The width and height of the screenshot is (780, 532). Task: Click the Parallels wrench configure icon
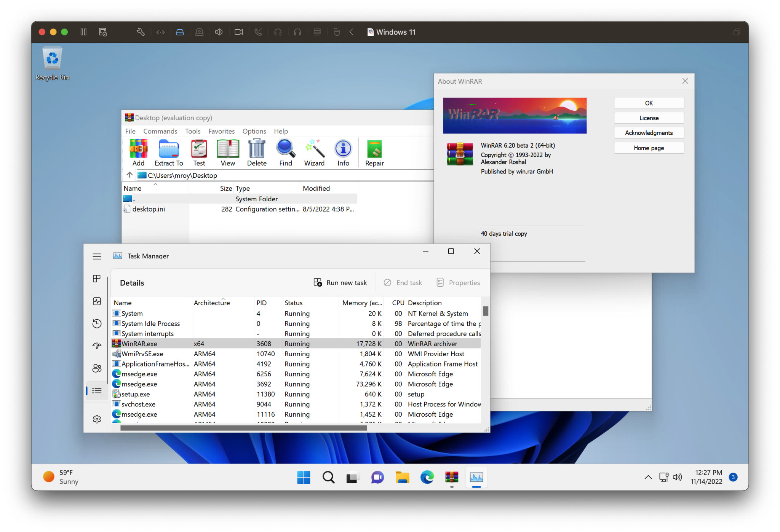pyautogui.click(x=141, y=32)
